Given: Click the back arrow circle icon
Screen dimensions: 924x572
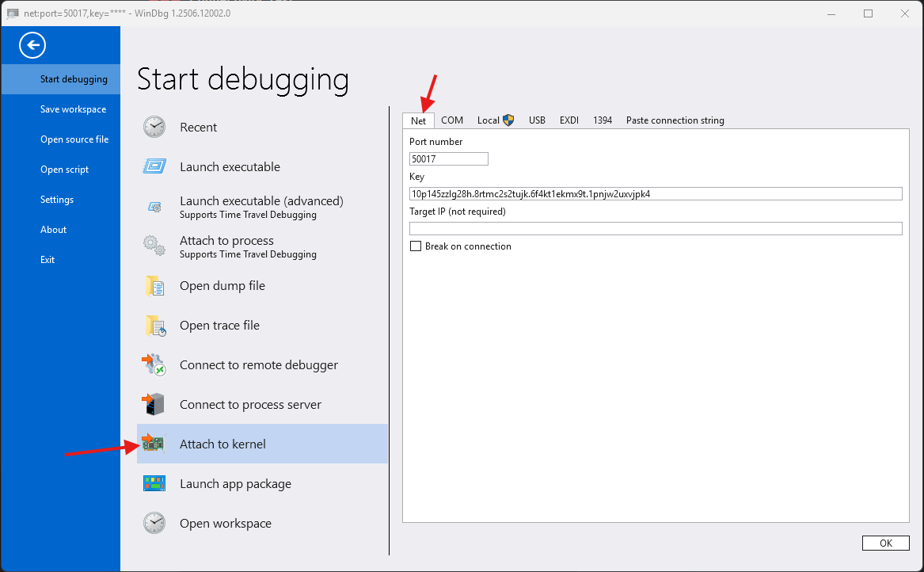Looking at the screenshot, I should point(32,45).
